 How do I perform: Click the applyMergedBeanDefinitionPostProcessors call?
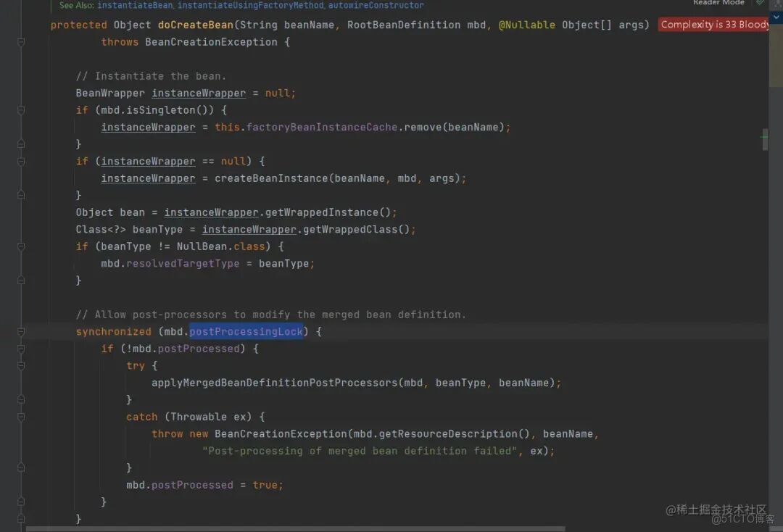click(274, 383)
